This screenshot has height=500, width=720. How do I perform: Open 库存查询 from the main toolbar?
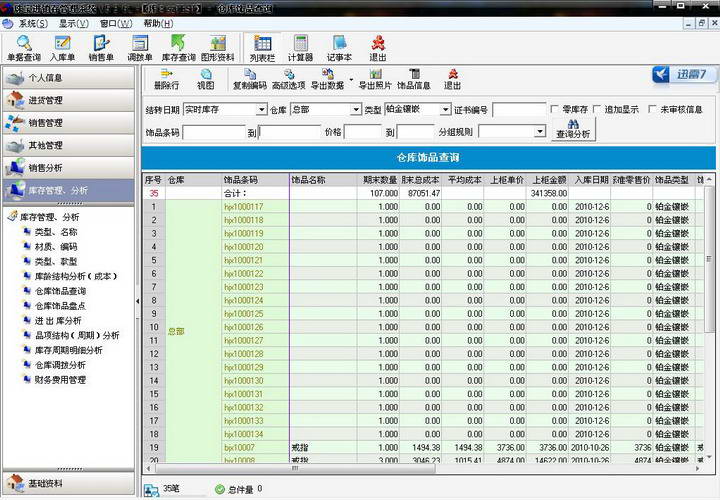click(x=178, y=48)
